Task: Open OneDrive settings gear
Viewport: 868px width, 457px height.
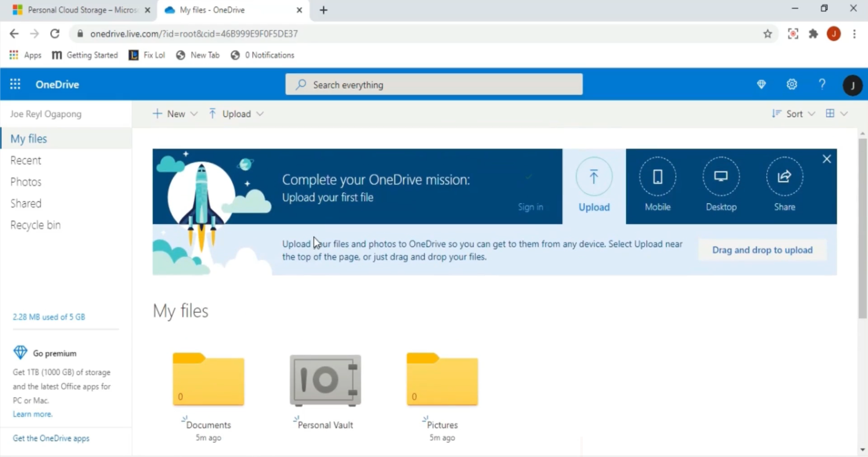Action: coord(792,84)
